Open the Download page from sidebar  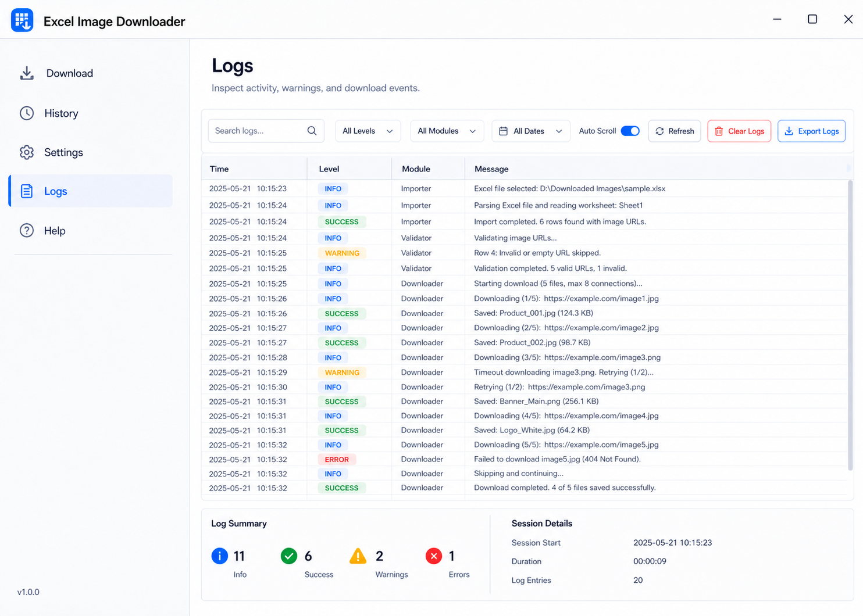[91, 73]
